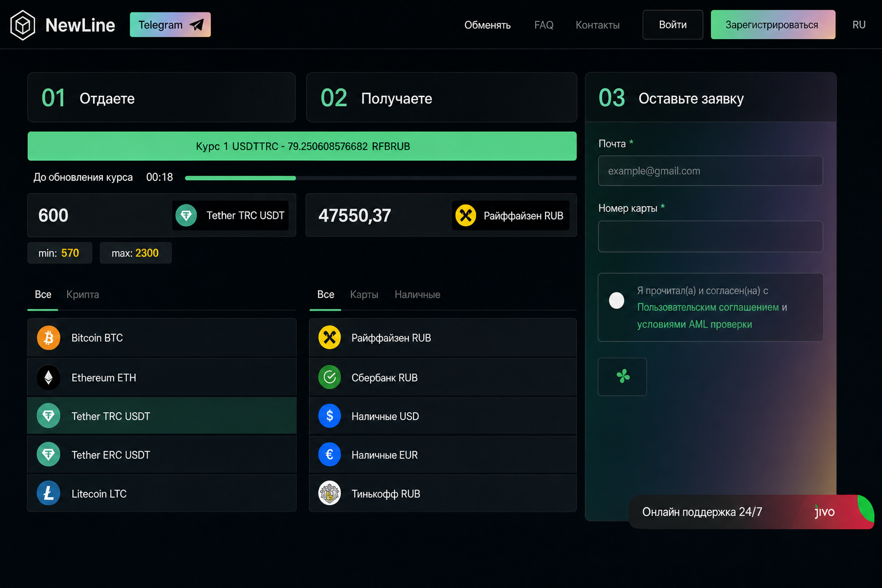Toggle the user agreement consent circle

617,300
